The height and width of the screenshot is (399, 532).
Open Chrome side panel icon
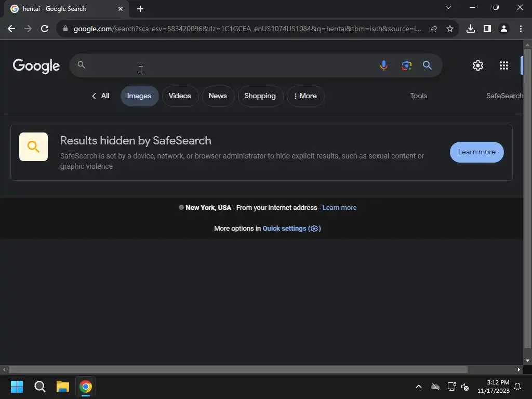click(487, 29)
